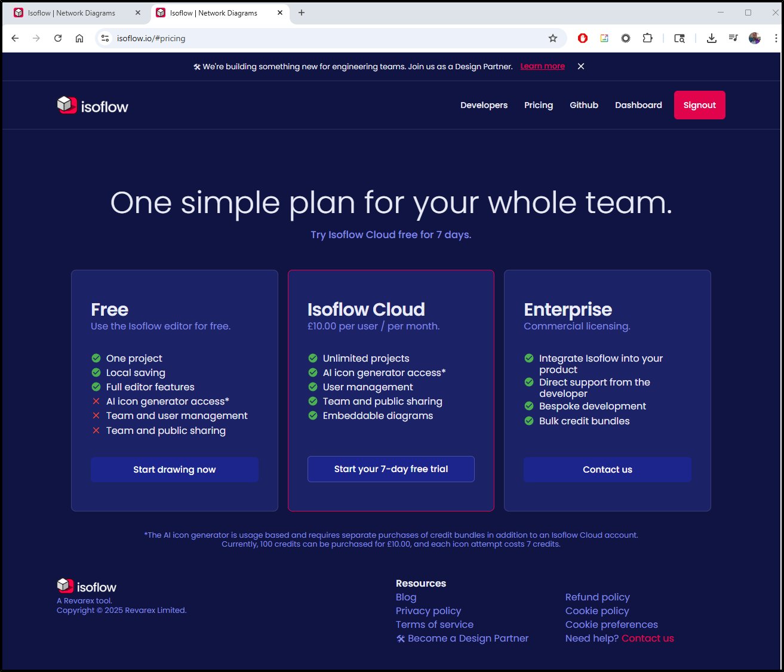
Task: Open the Cookie policy link
Action: point(597,611)
